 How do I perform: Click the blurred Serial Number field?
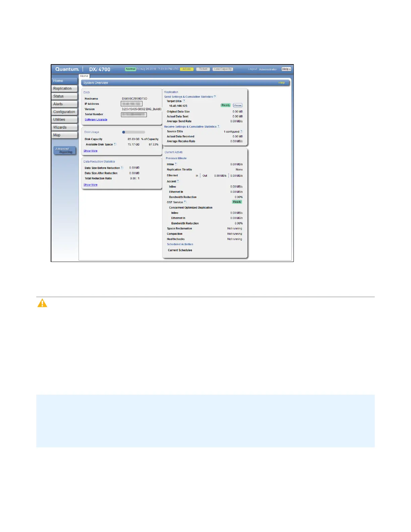(134, 115)
